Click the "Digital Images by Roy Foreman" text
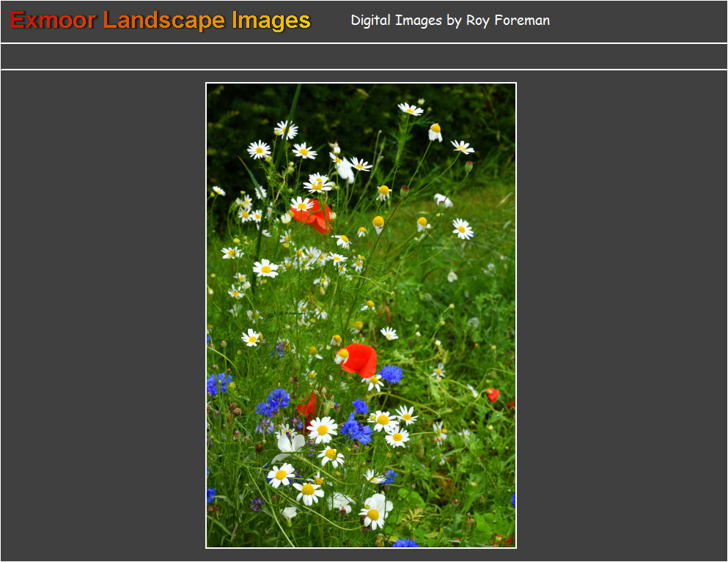This screenshot has width=728, height=562. pos(449,21)
